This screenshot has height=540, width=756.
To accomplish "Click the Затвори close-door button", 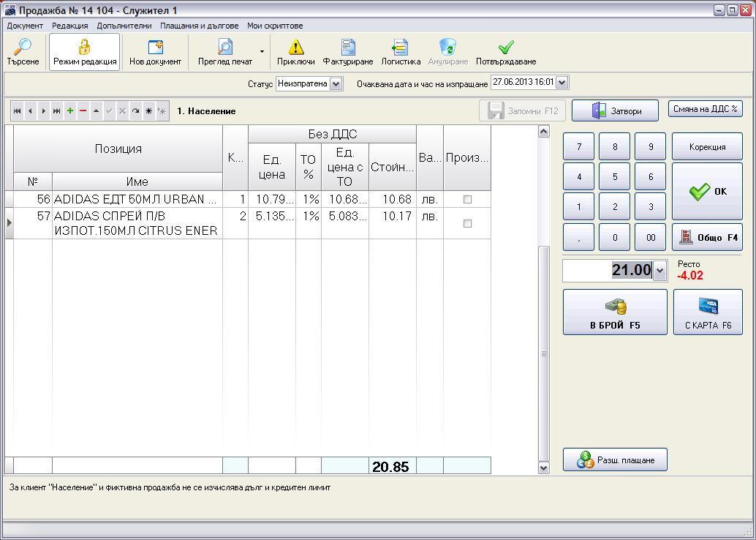I will coord(615,110).
